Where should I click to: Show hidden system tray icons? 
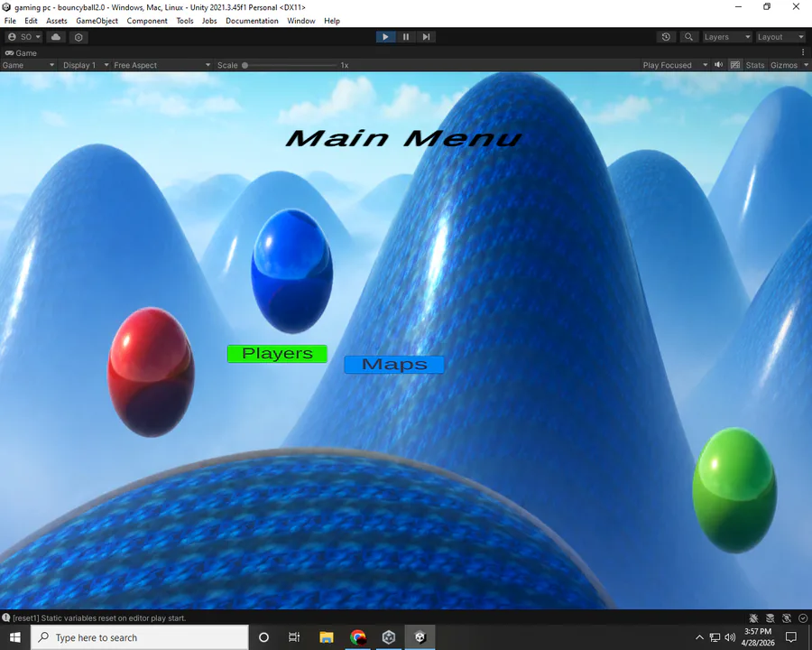coord(699,637)
